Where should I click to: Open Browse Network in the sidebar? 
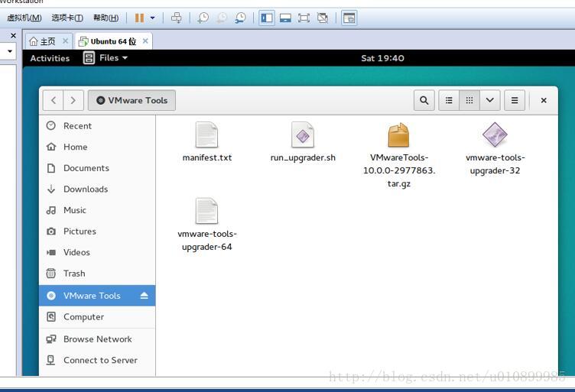coord(97,339)
